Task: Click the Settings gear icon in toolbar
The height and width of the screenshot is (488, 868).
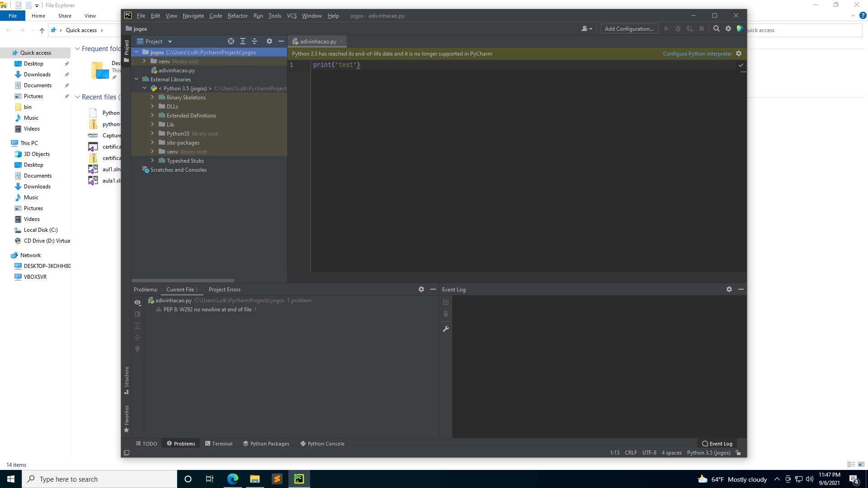Action: 728,29
